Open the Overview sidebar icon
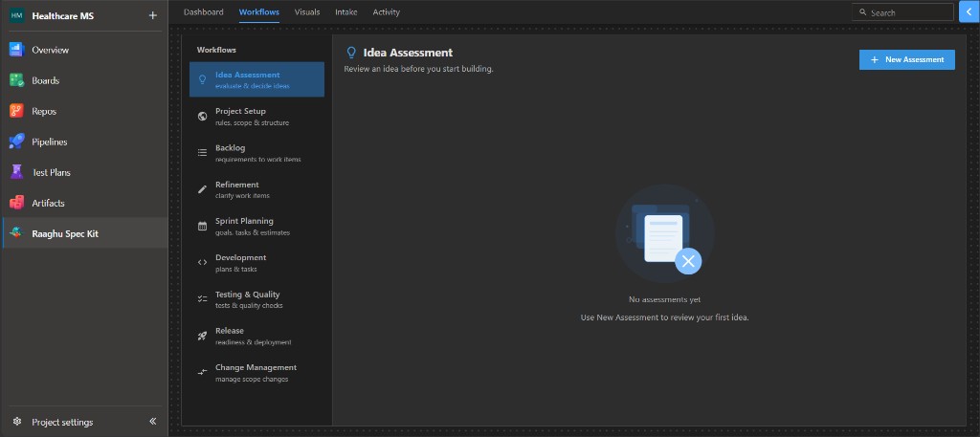980x437 pixels. [16, 50]
